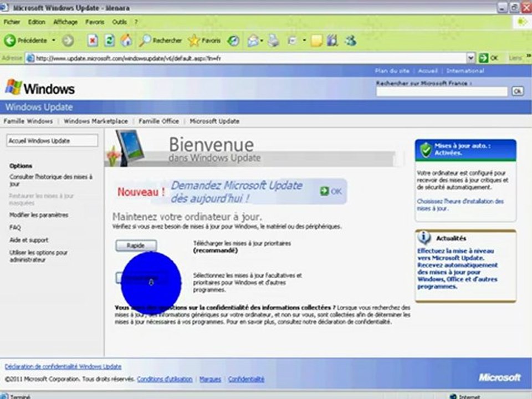This screenshot has width=532, height=399.
Task: Select Accueil Windows Update in sidebar
Action: click(x=52, y=141)
